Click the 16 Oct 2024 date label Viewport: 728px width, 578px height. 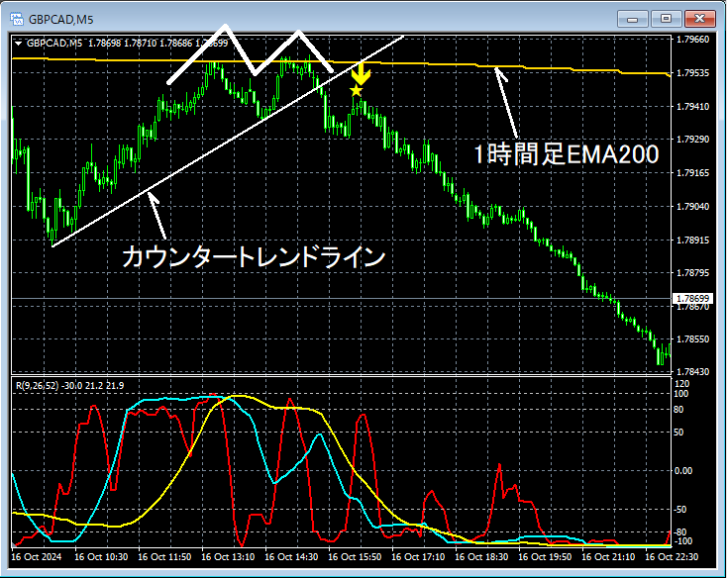tap(37, 557)
